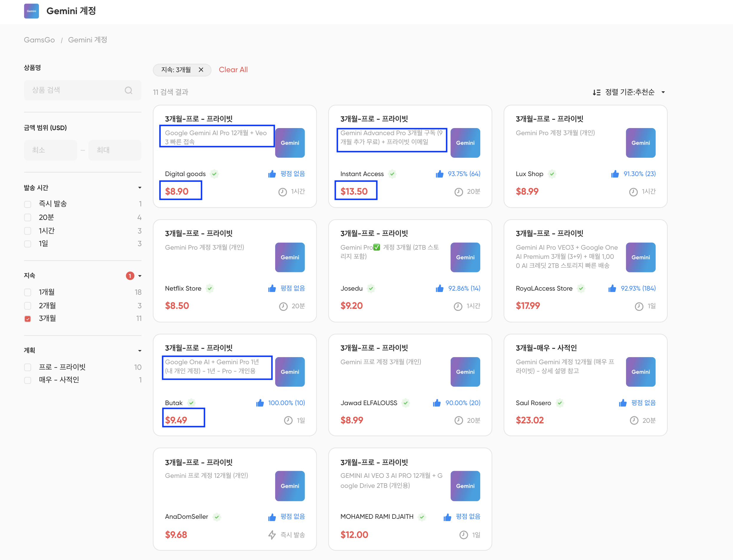
Task: Go to GamsGo breadcrumb link
Action: point(39,40)
